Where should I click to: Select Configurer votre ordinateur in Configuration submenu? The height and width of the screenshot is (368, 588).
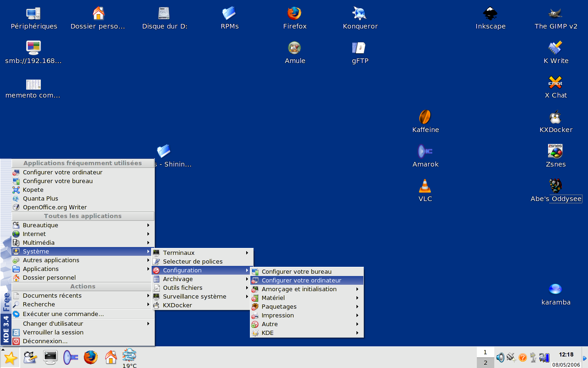coord(307,281)
